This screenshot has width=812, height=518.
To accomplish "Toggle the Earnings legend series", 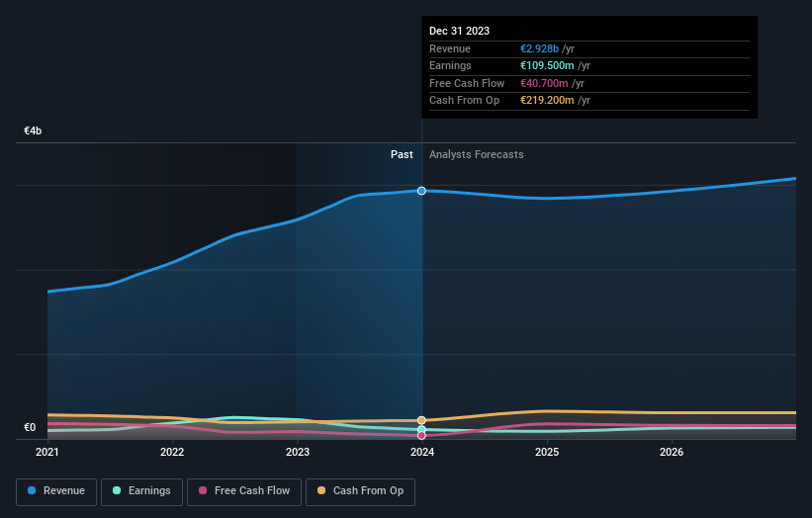I will pyautogui.click(x=141, y=491).
